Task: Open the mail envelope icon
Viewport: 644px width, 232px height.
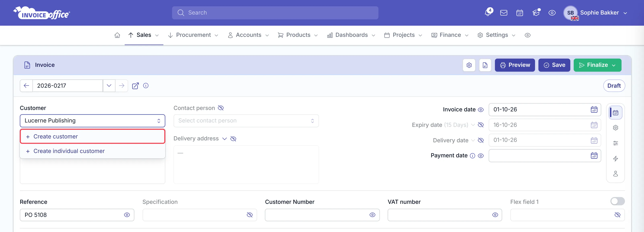Action: (x=504, y=13)
